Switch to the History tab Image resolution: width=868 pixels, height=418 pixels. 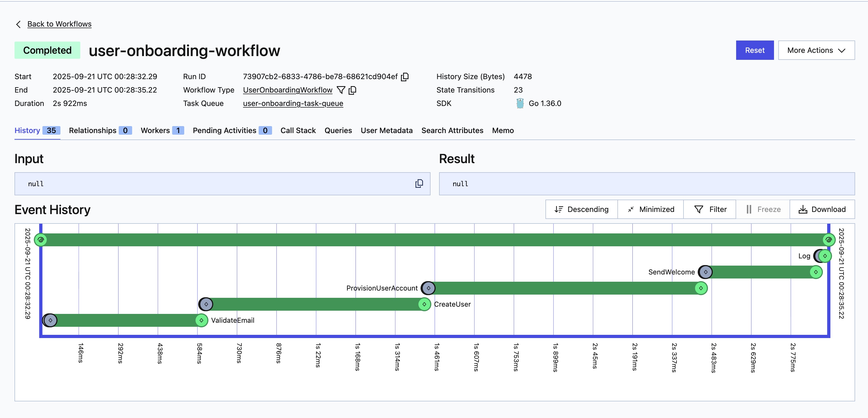pos(37,131)
